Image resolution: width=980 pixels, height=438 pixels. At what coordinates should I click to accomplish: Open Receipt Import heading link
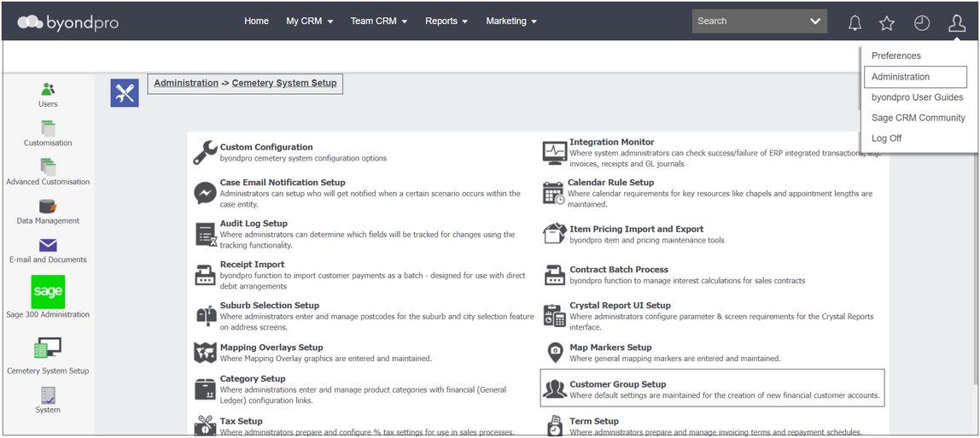coord(252,265)
